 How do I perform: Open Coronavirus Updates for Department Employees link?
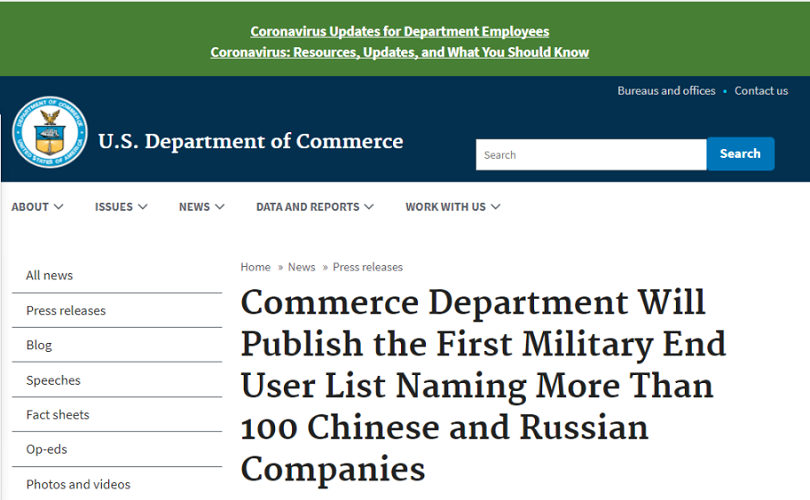click(x=400, y=32)
